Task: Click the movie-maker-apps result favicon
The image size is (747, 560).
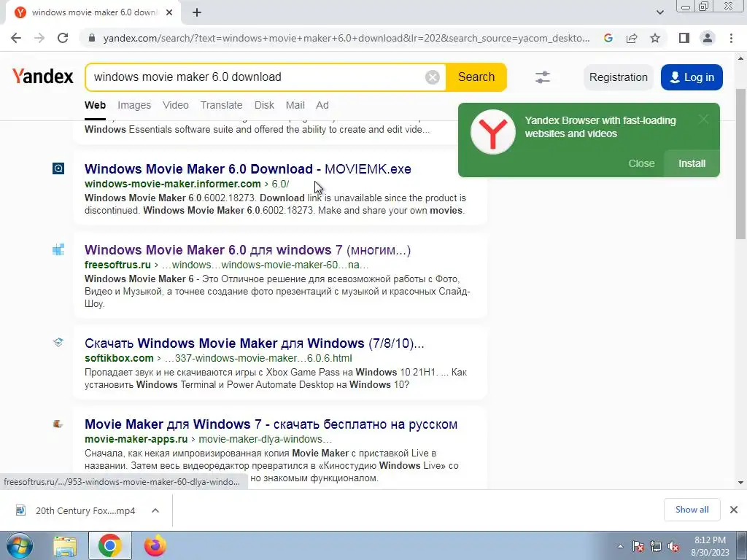Action: (x=58, y=424)
